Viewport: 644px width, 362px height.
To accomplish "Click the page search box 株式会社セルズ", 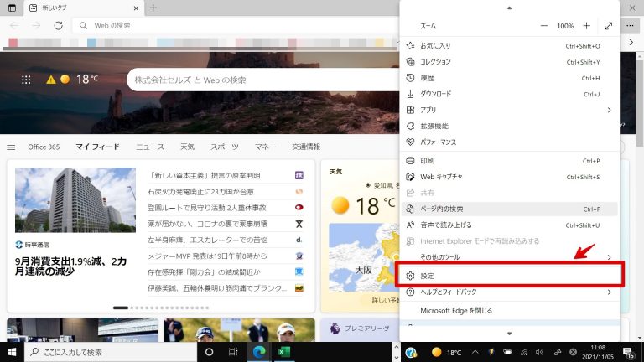I will point(262,80).
